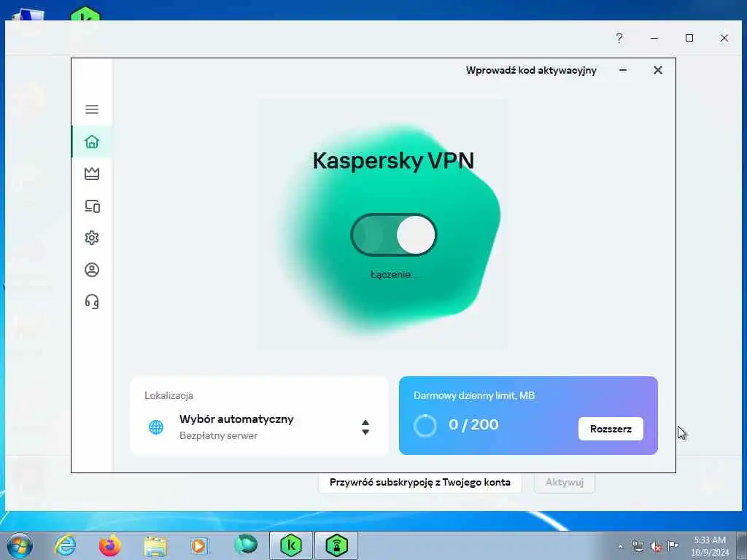747x560 pixels.
Task: Open the devices icon in the sidebar
Action: 92,206
